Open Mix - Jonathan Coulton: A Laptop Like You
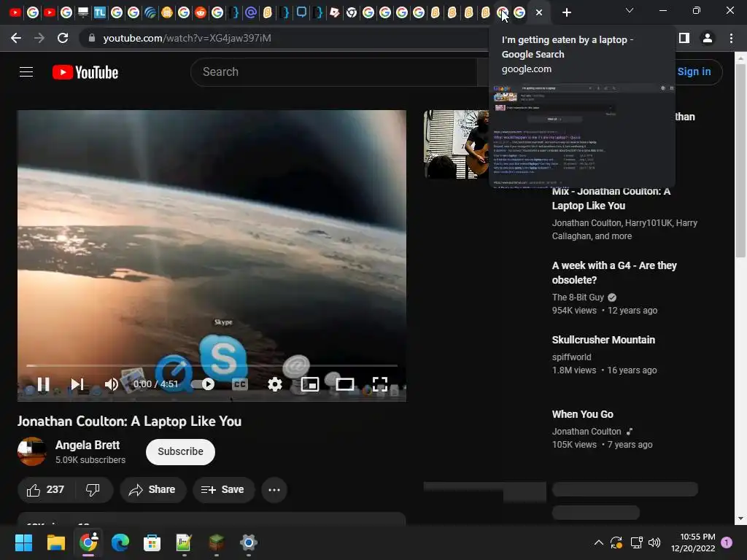Screen dimensions: 747x560 click(611, 198)
